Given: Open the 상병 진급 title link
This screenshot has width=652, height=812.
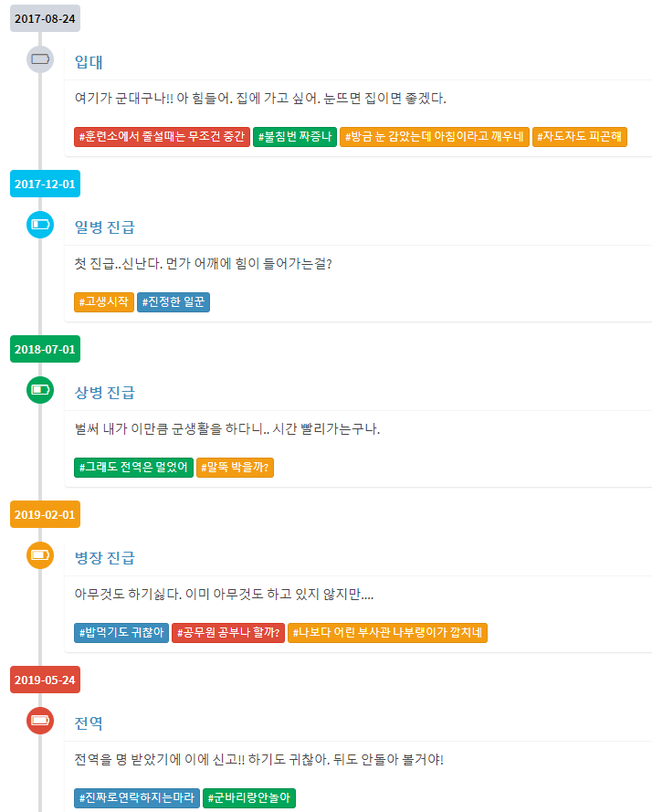Looking at the screenshot, I should (x=105, y=393).
